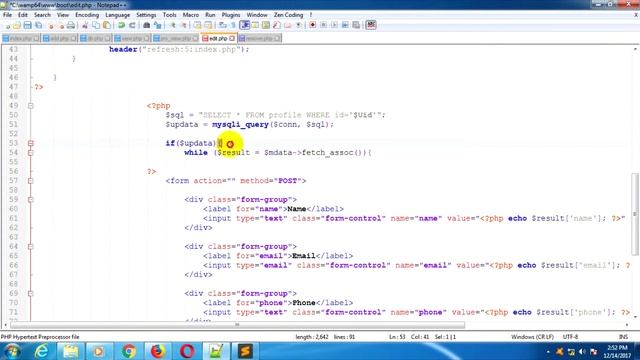Viewport: 640px width, 360px height.
Task: Switch to the index.php tab
Action: tap(21, 38)
